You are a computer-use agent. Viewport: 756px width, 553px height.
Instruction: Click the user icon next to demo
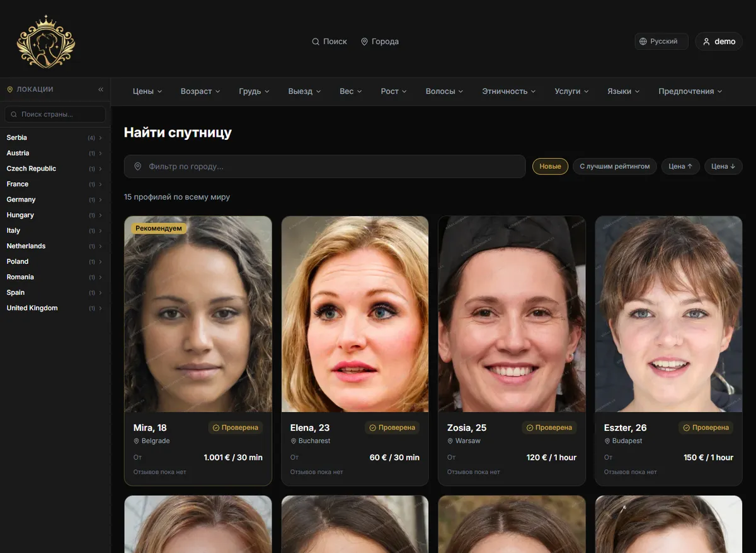point(706,42)
